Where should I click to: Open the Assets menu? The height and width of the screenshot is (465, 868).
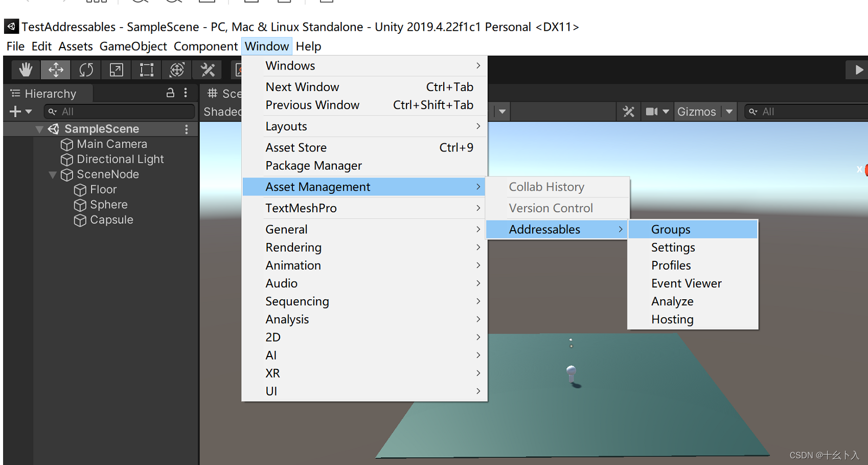tap(76, 47)
